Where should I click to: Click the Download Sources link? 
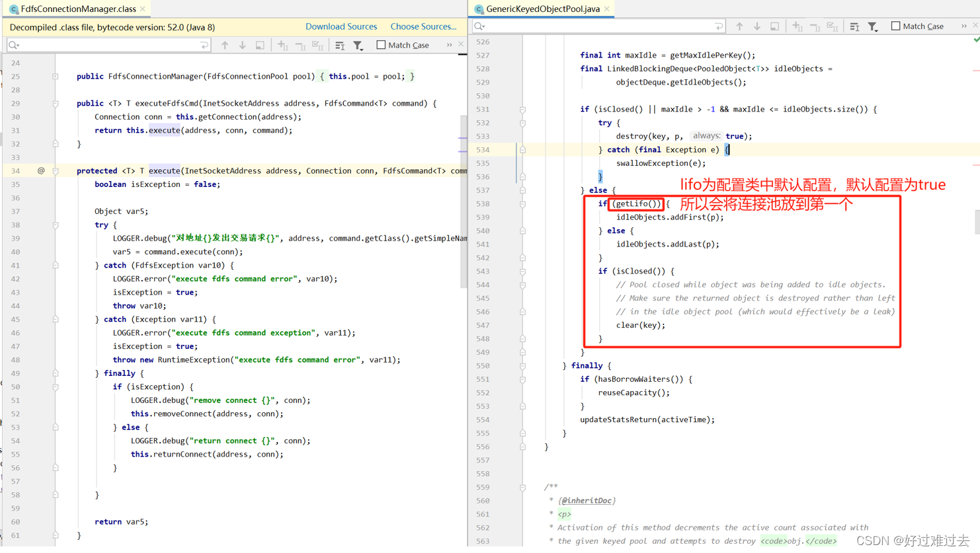[341, 26]
